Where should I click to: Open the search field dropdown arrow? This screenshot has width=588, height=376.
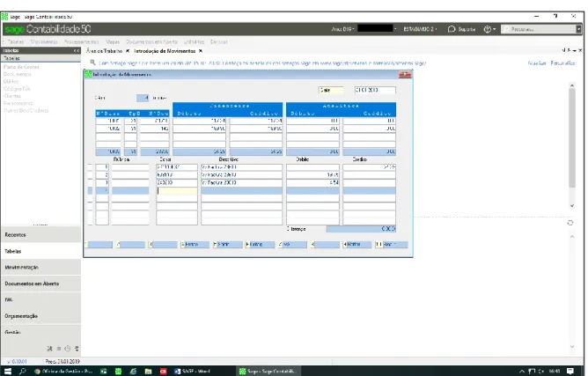coord(578,29)
